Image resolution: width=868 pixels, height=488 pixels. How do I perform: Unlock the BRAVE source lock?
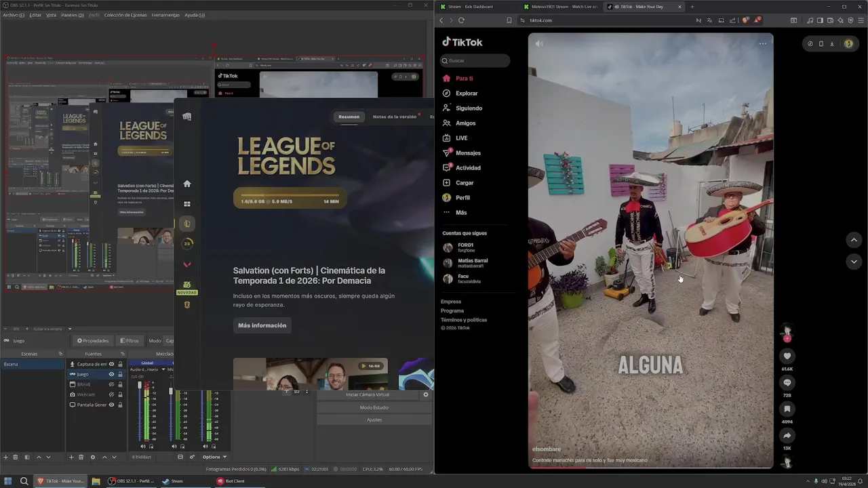(121, 384)
